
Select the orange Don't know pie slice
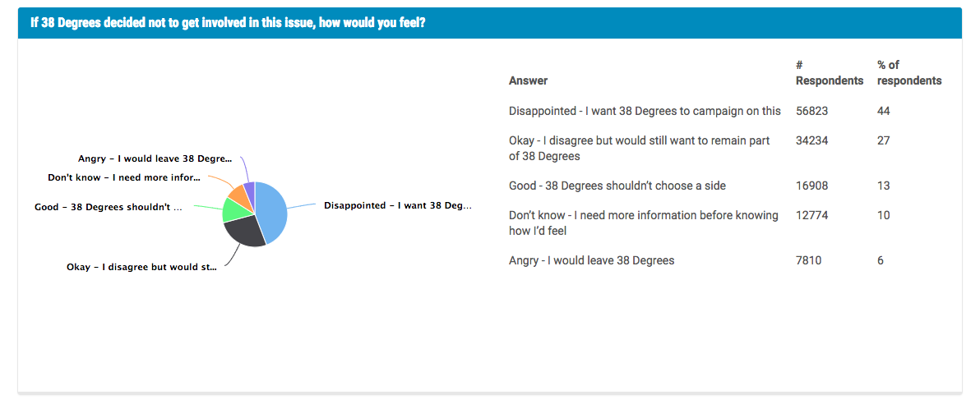point(238,195)
